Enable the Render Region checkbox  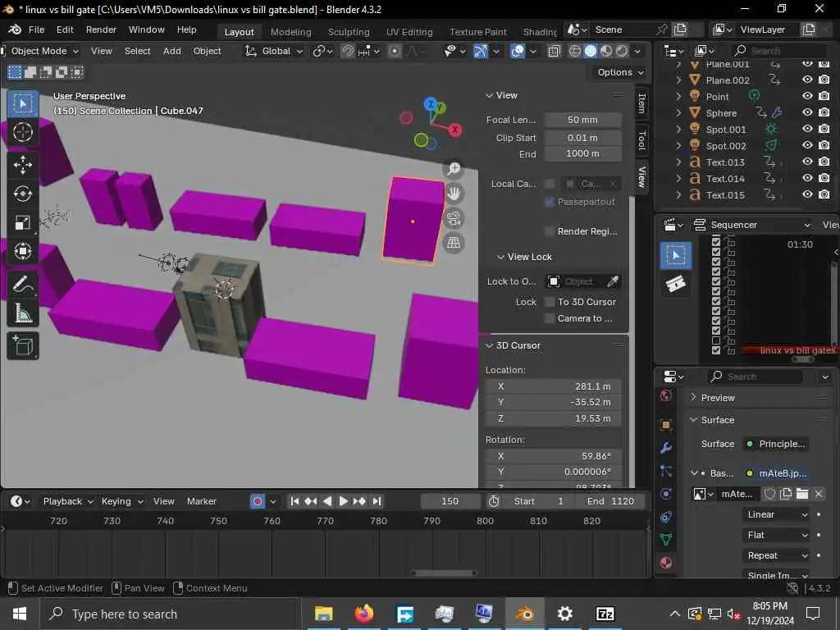coord(549,231)
